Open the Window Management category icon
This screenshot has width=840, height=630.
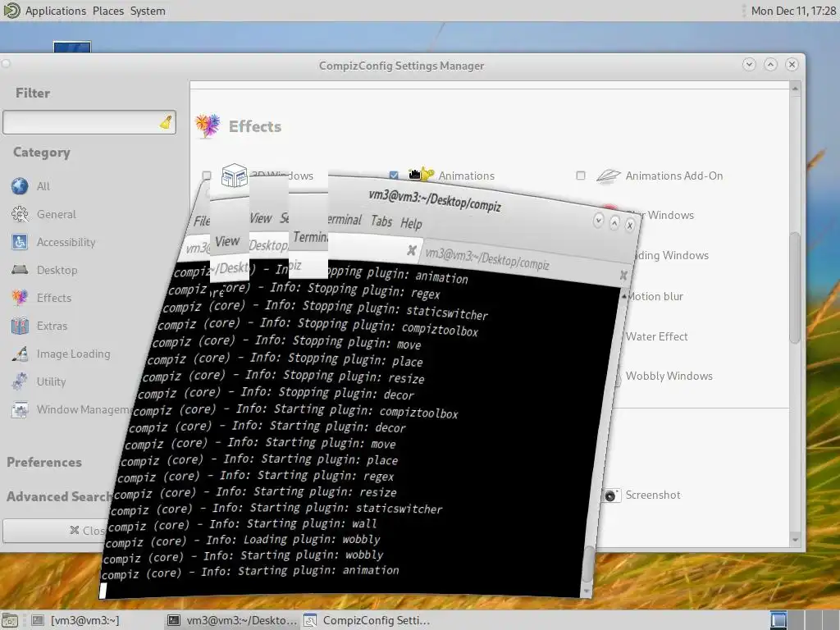[x=20, y=410]
